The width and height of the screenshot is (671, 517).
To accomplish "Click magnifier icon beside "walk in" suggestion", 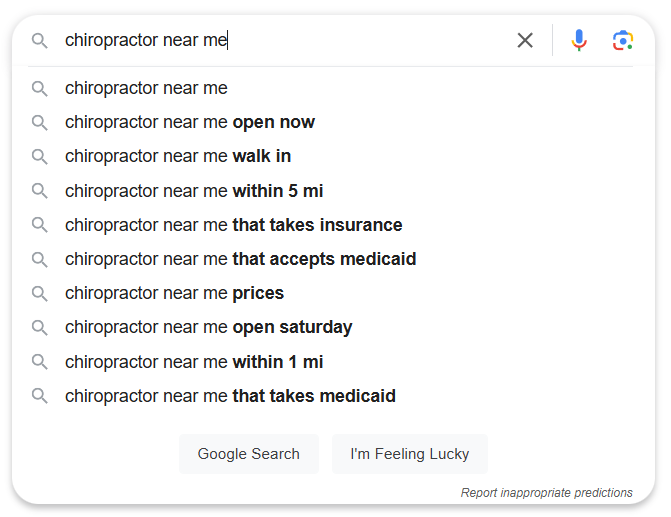I will pyautogui.click(x=39, y=157).
